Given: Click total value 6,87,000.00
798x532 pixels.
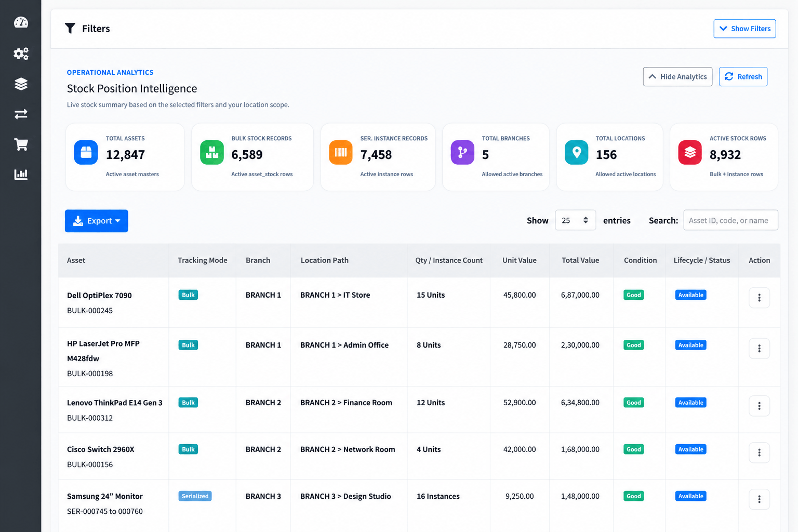Looking at the screenshot, I should point(580,295).
